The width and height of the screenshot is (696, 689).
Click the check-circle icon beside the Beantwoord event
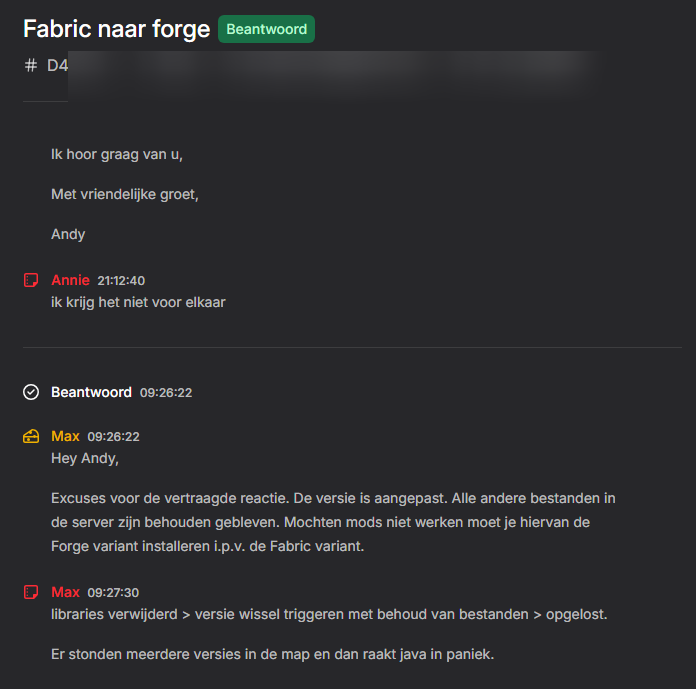pos(31,392)
